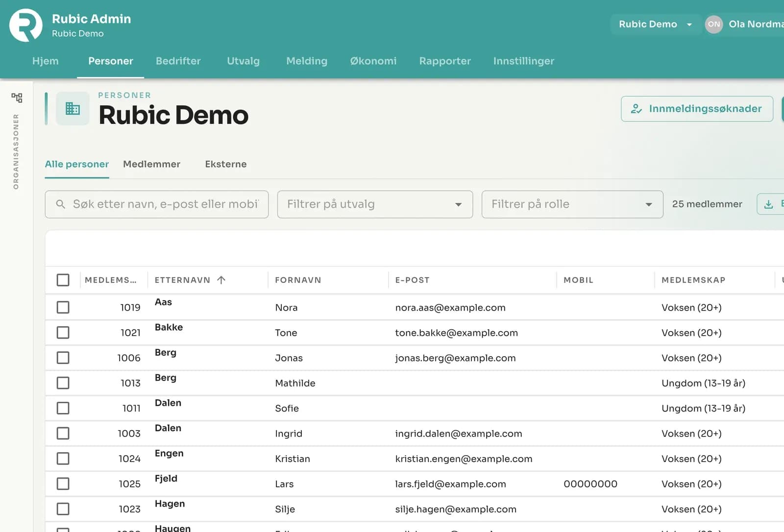Open the Melding menu

pos(307,61)
